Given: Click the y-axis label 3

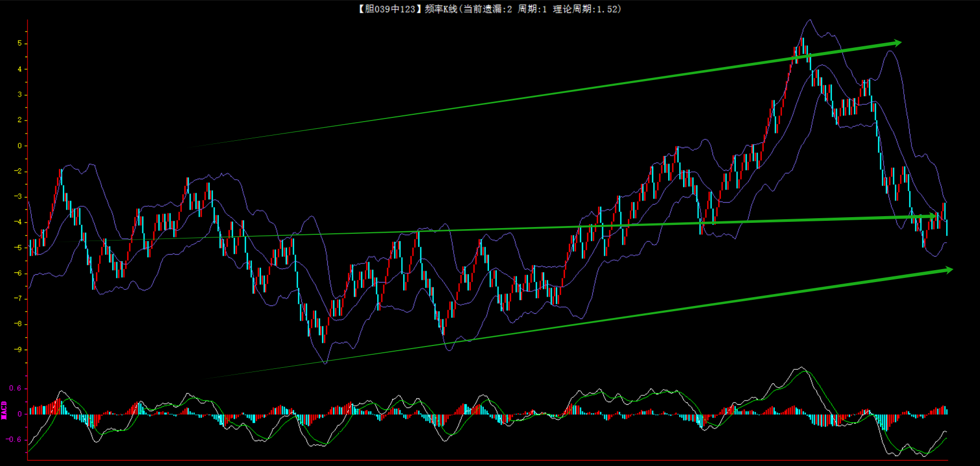Looking at the screenshot, I should tap(20, 95).
